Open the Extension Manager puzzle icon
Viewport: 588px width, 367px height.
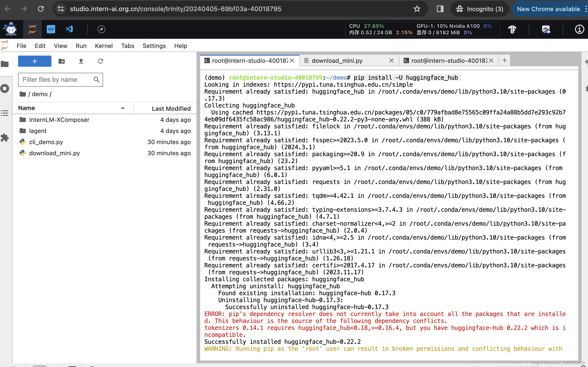tap(5, 138)
